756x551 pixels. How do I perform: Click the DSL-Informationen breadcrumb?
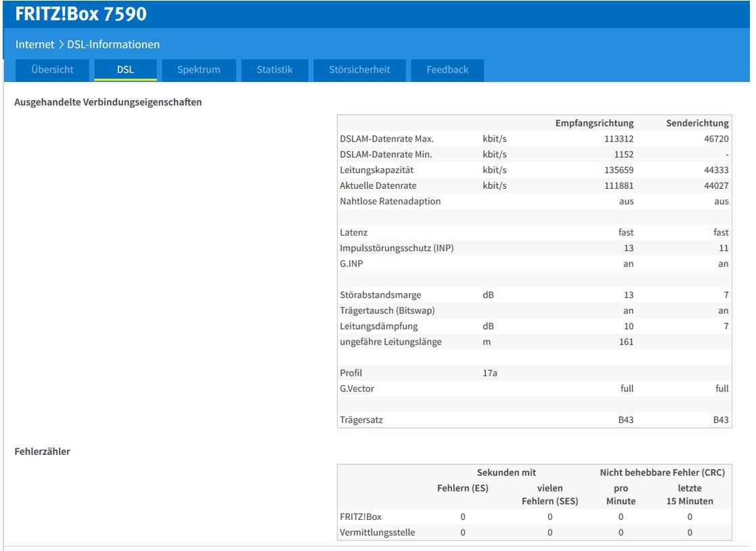tap(113, 45)
